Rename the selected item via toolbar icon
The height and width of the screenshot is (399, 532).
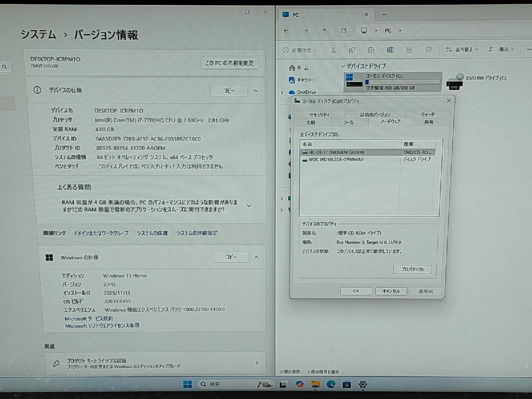click(x=390, y=50)
